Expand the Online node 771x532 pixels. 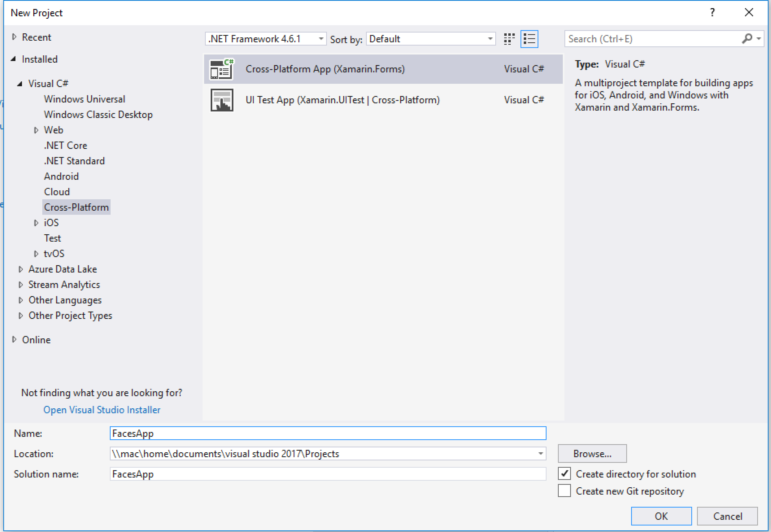tap(14, 340)
